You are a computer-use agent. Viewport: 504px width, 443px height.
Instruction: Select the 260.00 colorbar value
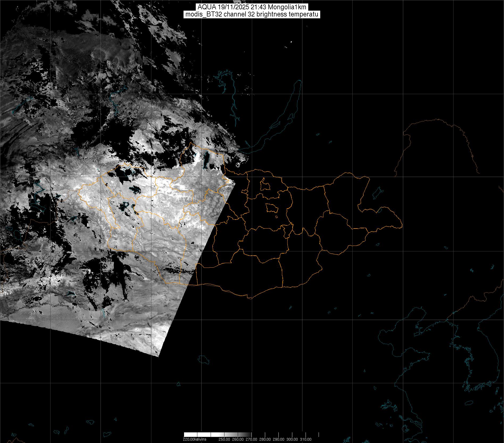pyautogui.click(x=238, y=439)
